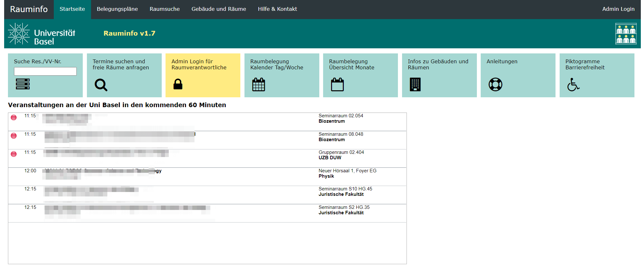The height and width of the screenshot is (268, 644).
Task: Click the magnifying glass search icon
Action: 101,85
